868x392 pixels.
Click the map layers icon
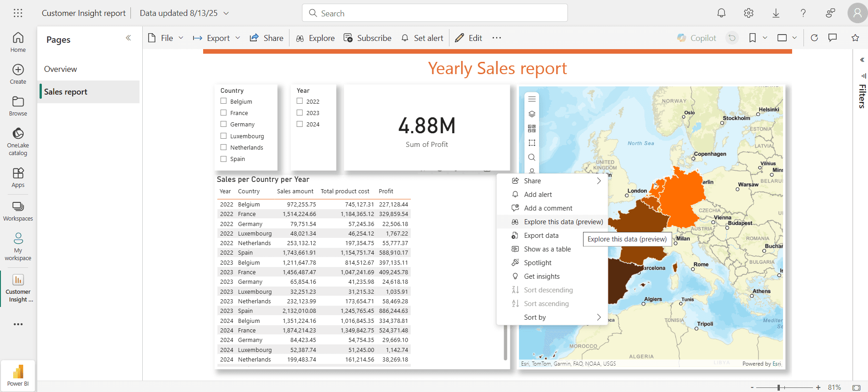pyautogui.click(x=532, y=114)
